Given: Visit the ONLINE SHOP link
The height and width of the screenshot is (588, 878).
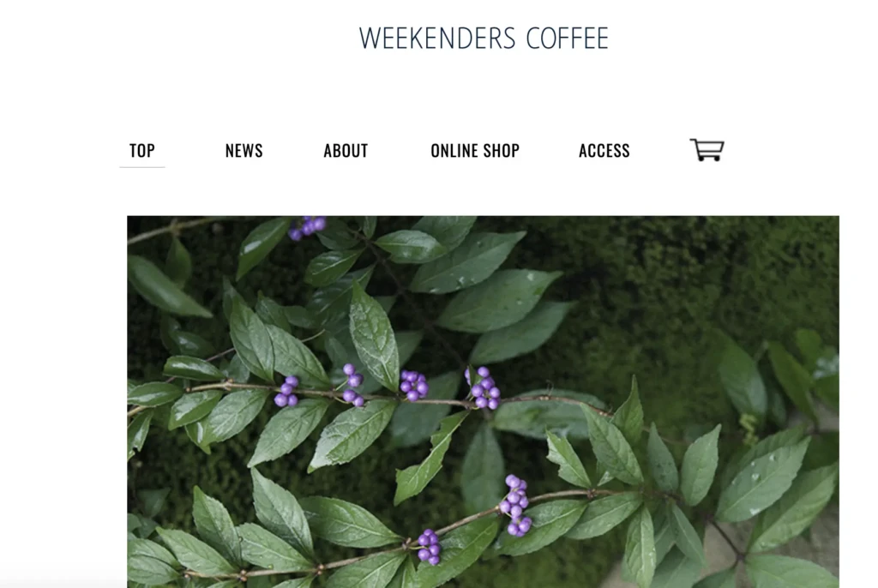Looking at the screenshot, I should (475, 151).
